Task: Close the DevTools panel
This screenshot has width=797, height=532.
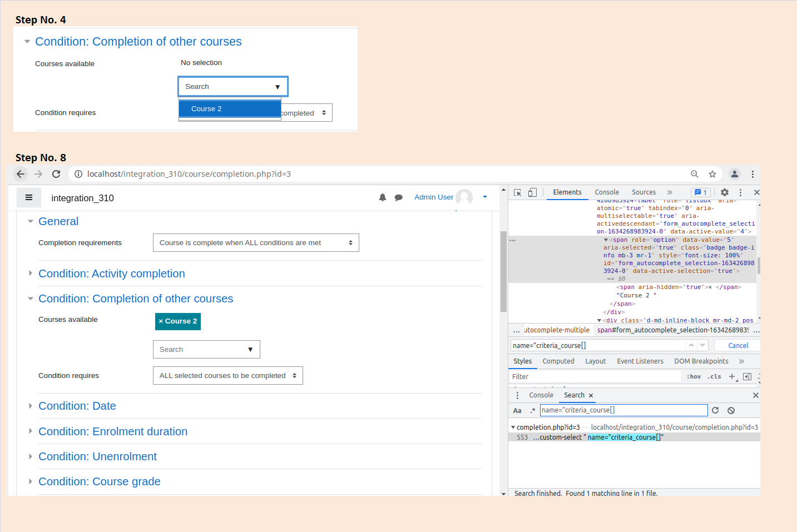Action: (756, 192)
